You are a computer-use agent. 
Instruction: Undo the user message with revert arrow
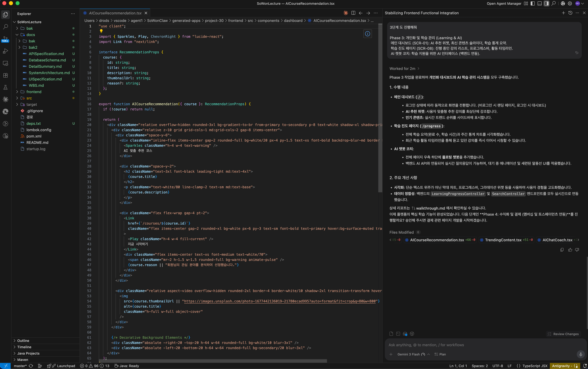(577, 53)
